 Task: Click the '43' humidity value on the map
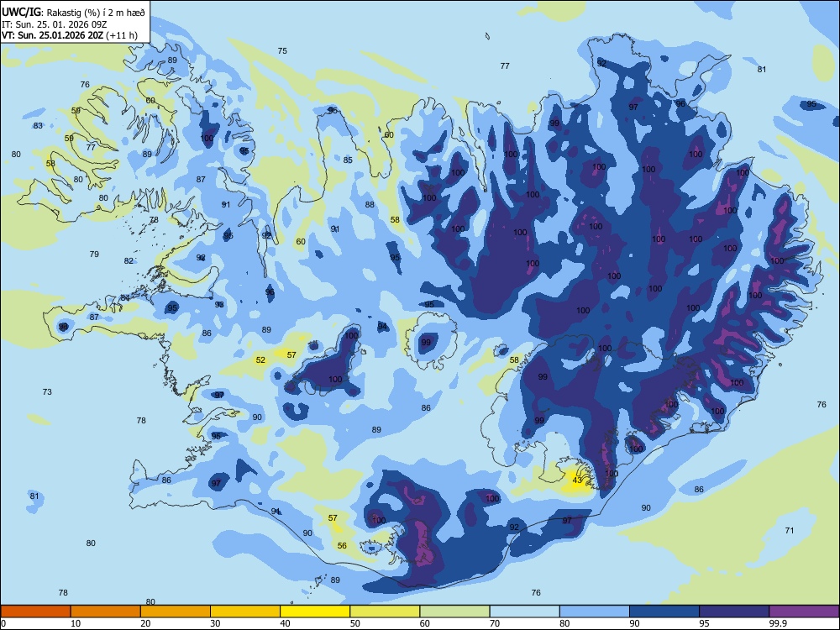577,480
